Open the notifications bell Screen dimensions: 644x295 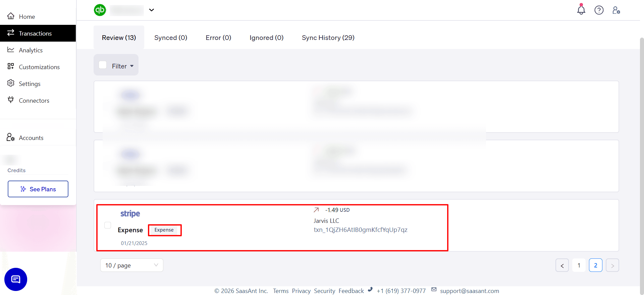(581, 9)
